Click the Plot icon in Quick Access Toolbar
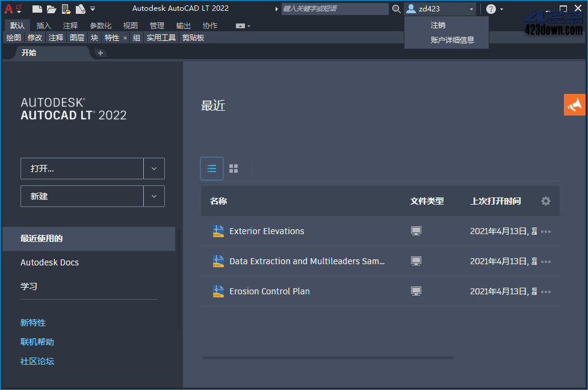 82,8
